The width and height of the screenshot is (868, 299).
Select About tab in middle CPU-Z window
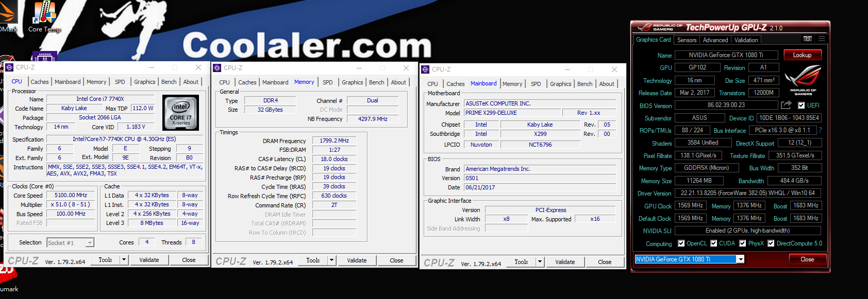(398, 82)
